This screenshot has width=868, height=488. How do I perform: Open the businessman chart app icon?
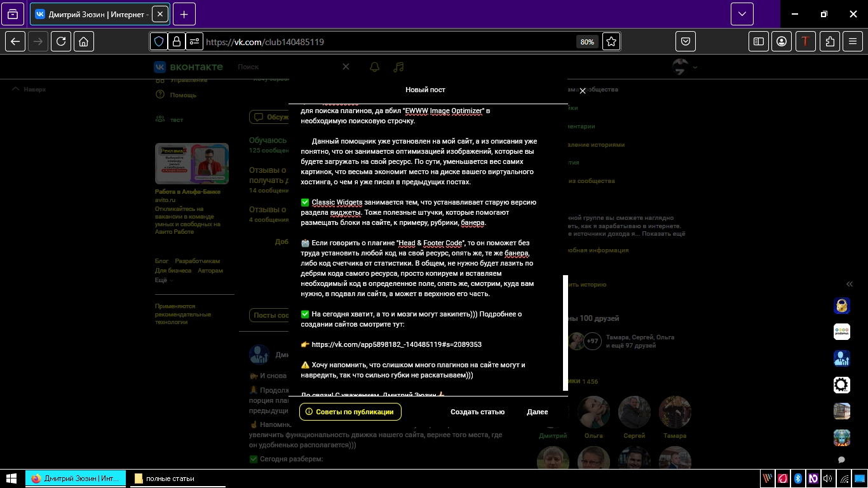(842, 358)
